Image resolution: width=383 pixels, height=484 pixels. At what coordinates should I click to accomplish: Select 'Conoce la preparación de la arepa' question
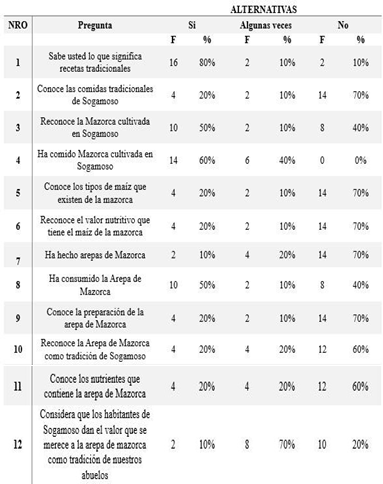click(95, 318)
